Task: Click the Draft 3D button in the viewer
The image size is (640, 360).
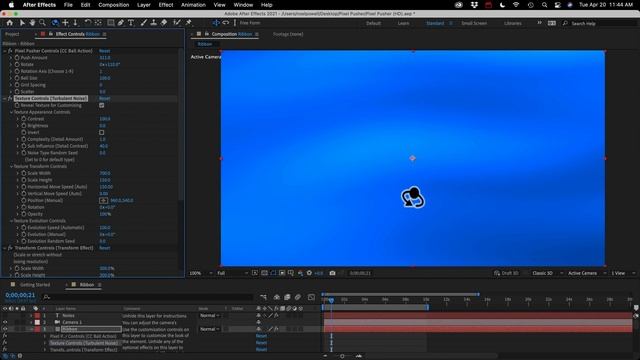Action: point(506,273)
